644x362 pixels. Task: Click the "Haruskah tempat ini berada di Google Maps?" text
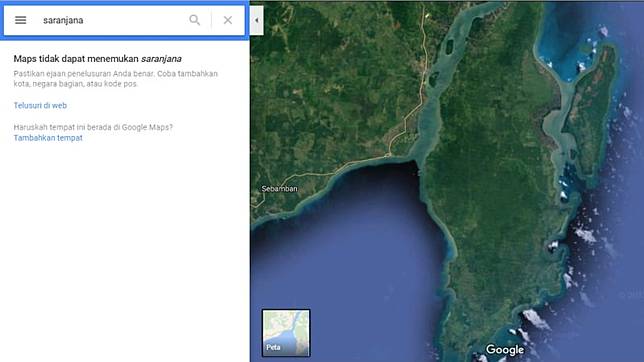(93, 127)
